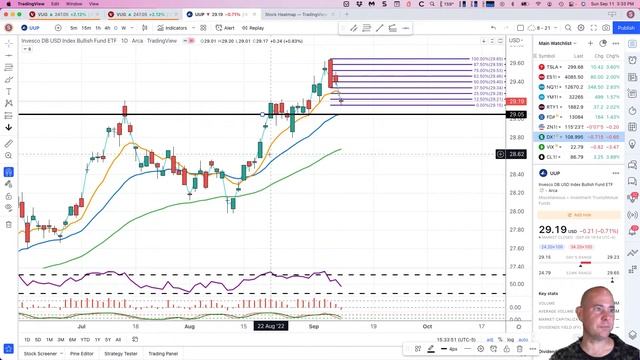Open chart settings gear icon
Image resolution: width=640 pixels, height=360 pixels.
[581, 28]
